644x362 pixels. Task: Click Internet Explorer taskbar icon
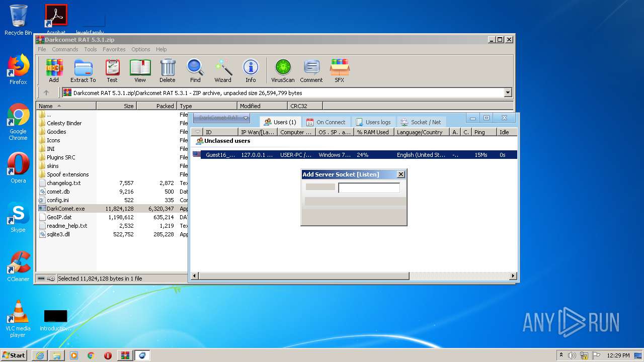pyautogui.click(x=40, y=355)
